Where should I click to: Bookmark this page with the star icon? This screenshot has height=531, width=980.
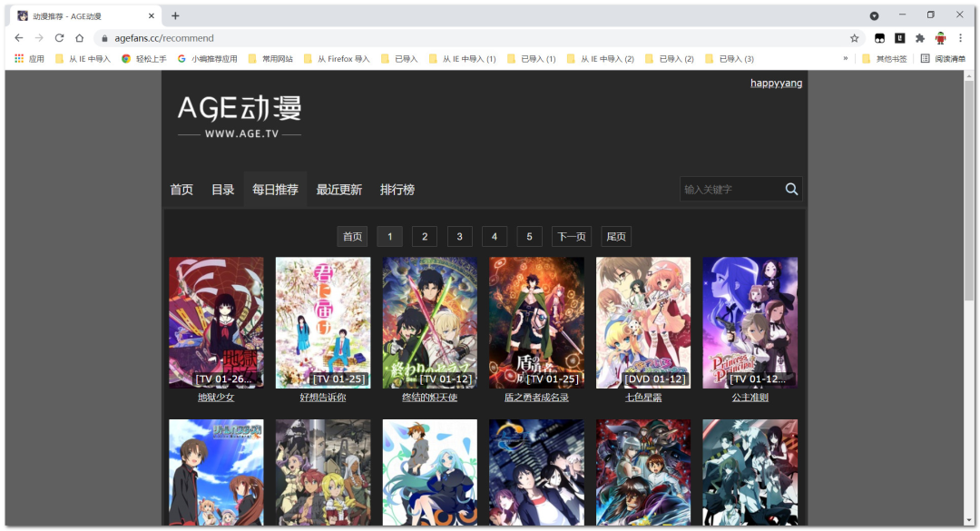(x=854, y=38)
